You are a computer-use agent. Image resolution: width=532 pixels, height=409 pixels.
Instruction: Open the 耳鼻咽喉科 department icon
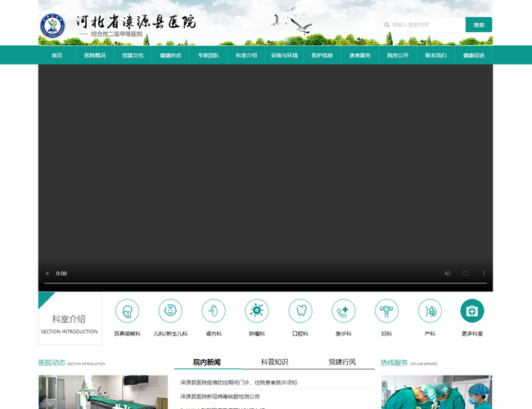coord(127,311)
